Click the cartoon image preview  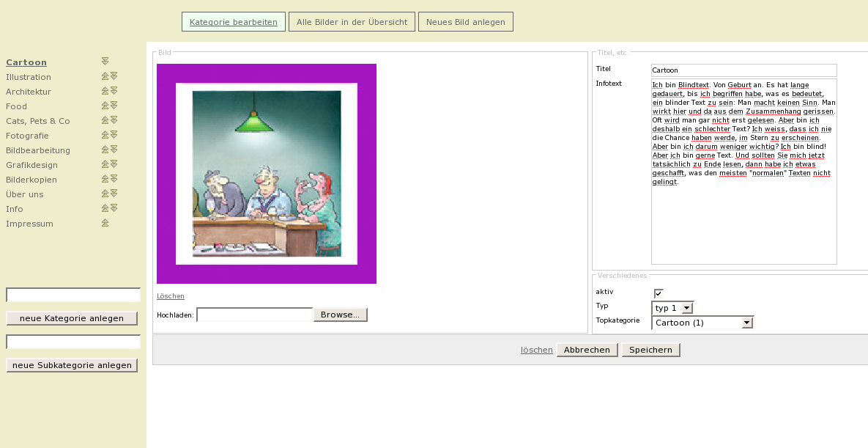[x=267, y=174]
